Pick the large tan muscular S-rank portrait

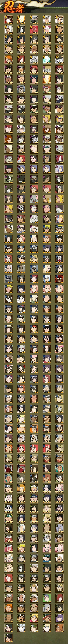coord(34,49)
